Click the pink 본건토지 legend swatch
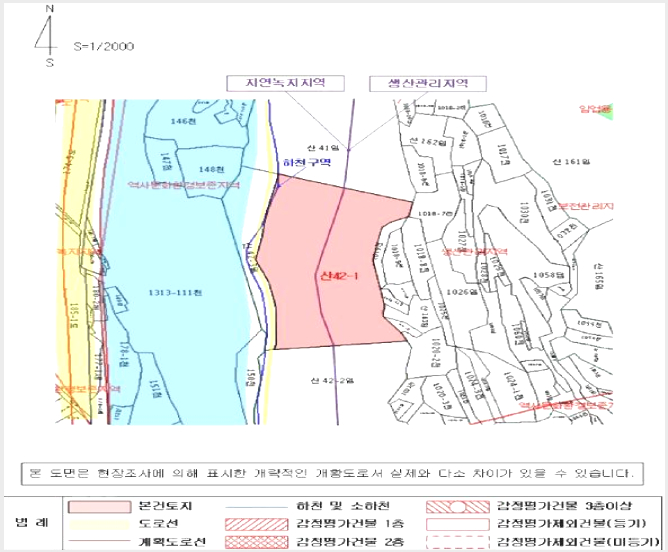The image size is (668, 552). 99,507
